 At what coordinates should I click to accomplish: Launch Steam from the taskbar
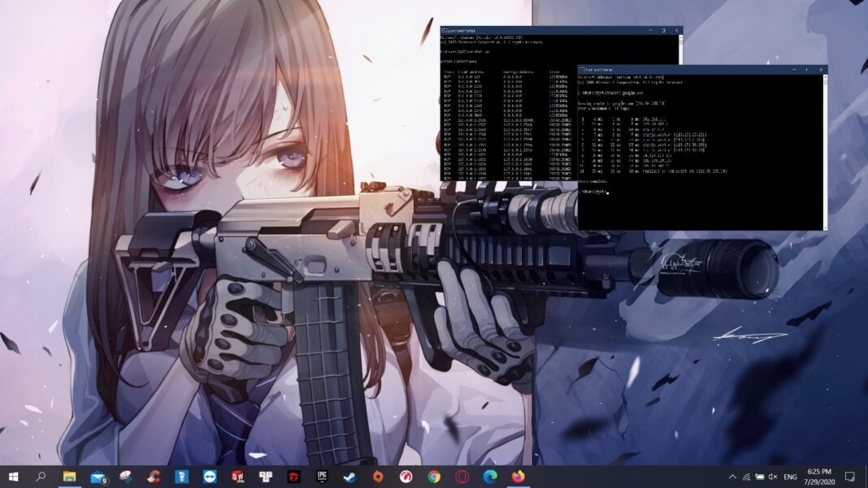click(349, 475)
